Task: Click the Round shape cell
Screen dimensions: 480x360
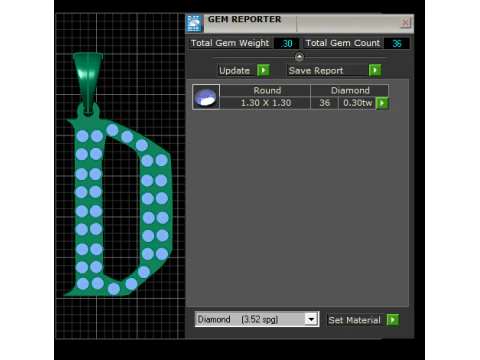Action: (x=265, y=90)
